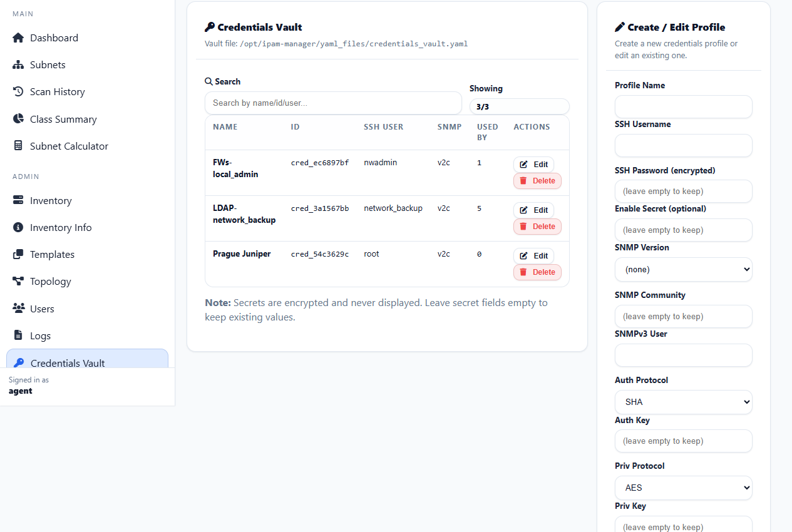View the Logs page
This screenshot has height=532, width=792.
(87, 335)
